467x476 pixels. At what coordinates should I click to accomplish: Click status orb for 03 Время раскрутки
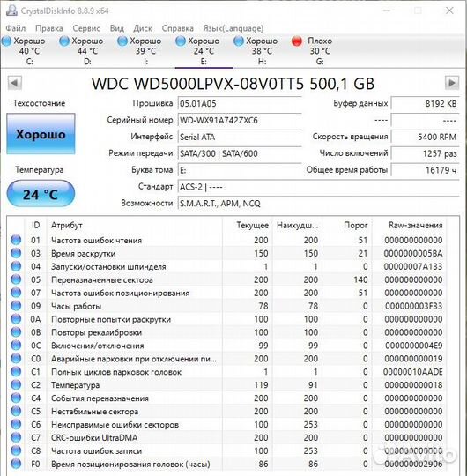click(x=16, y=253)
